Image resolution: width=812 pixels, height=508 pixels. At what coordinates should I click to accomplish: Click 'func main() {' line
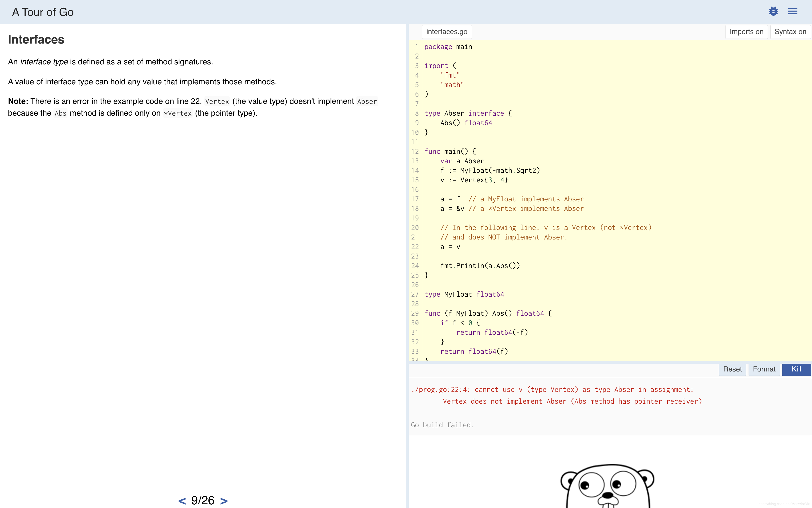click(x=450, y=151)
